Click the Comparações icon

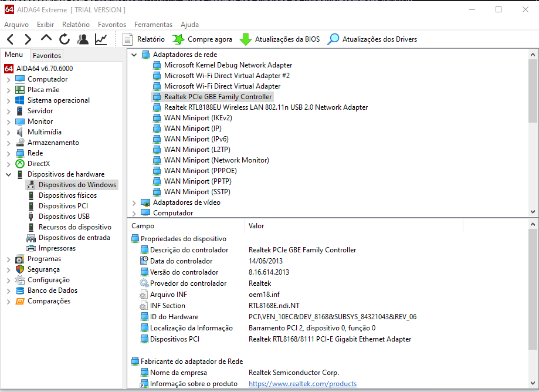(x=20, y=301)
